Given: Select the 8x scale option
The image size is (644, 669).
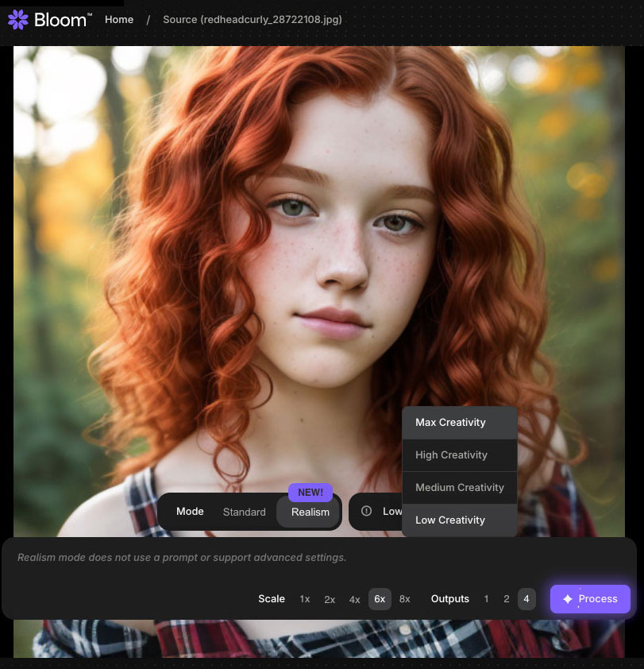Looking at the screenshot, I should point(404,599).
